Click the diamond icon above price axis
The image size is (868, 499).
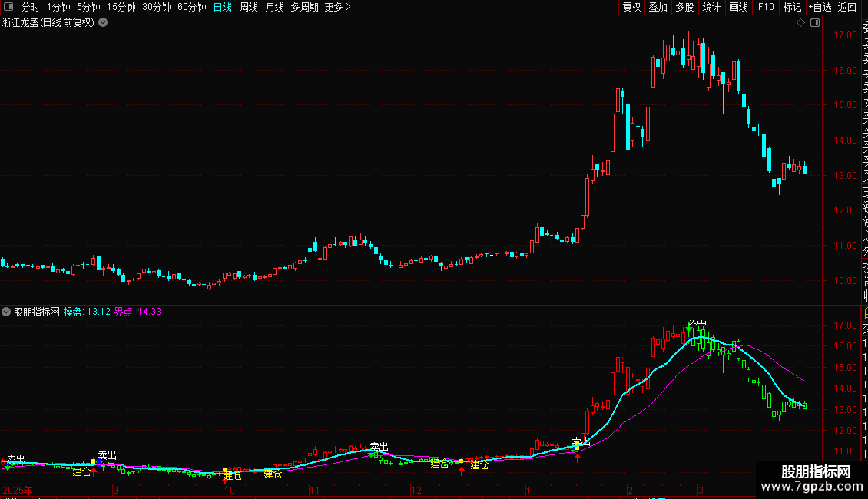point(800,23)
